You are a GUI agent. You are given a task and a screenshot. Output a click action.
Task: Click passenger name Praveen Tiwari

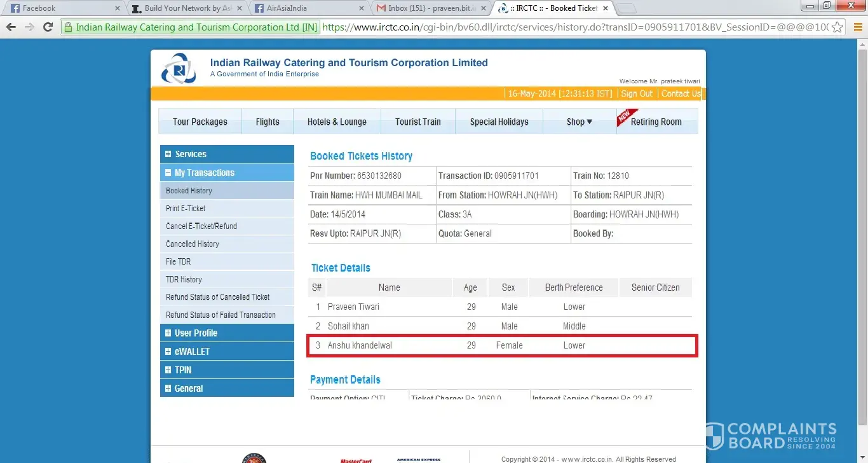353,307
